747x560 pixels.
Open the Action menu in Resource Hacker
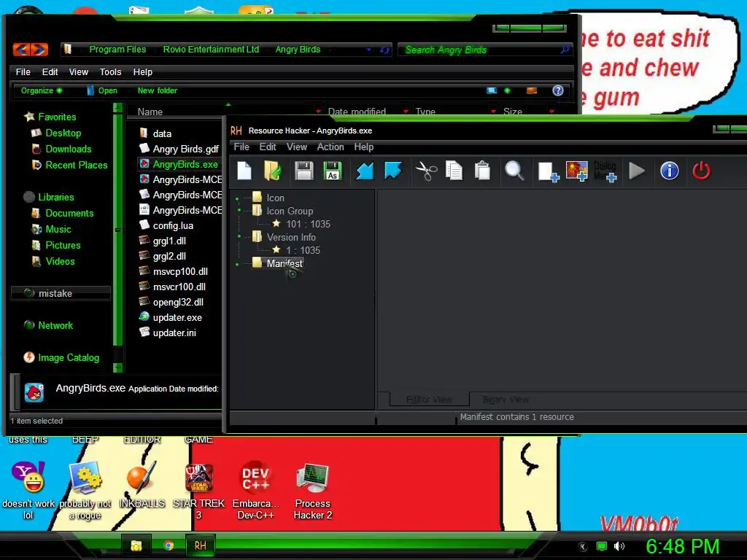coord(330,147)
